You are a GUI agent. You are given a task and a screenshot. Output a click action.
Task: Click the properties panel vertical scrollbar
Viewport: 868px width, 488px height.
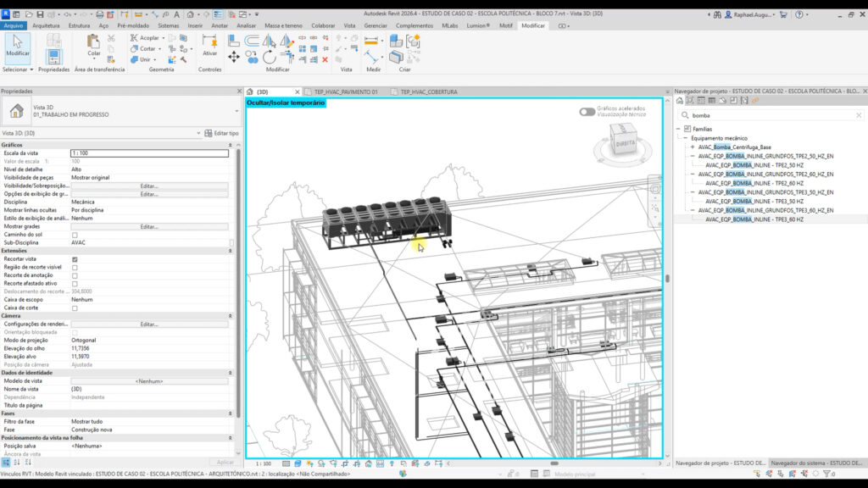pyautogui.click(x=238, y=282)
